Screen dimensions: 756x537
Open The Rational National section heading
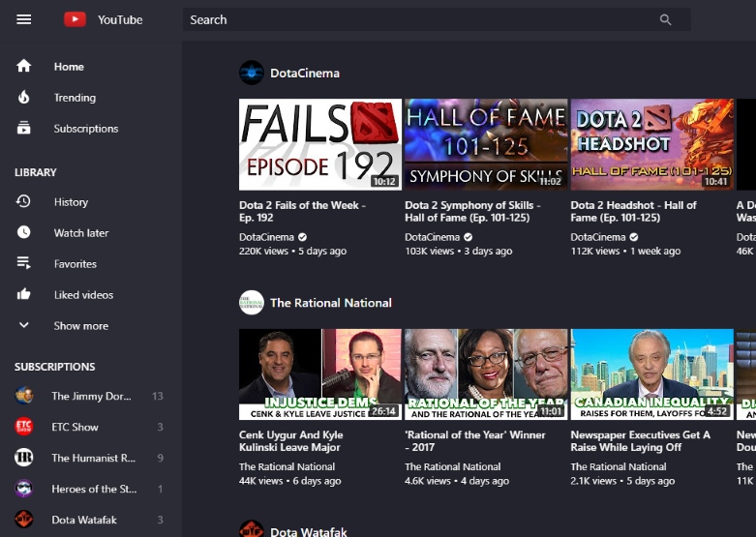coord(331,303)
